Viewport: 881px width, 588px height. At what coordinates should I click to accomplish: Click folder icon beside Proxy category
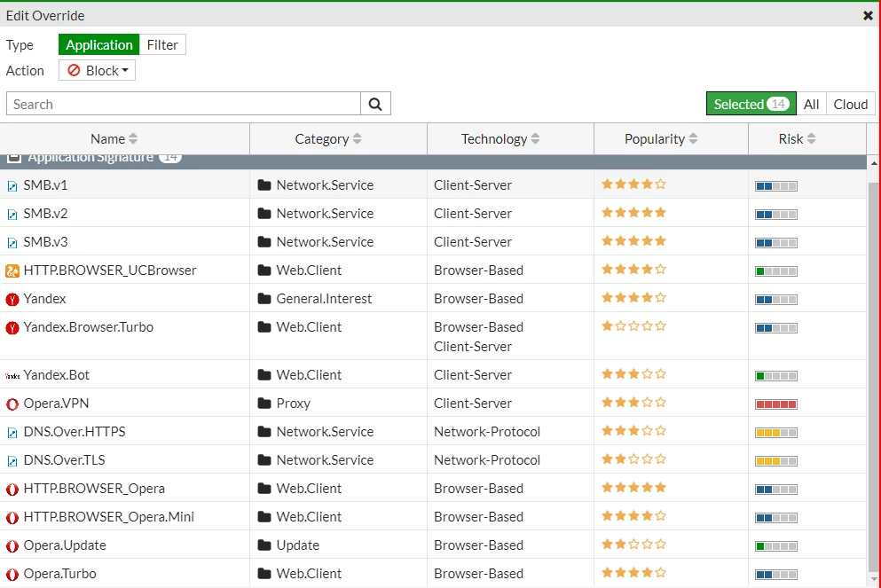[264, 403]
